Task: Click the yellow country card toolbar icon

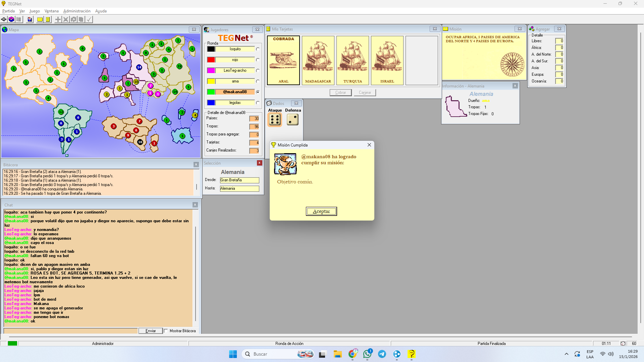Action: (x=48, y=19)
